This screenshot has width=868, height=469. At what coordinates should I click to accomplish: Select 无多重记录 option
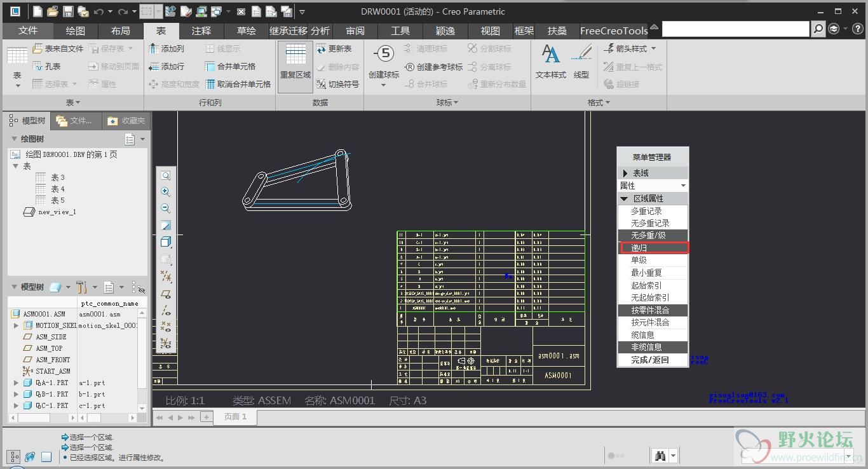[x=653, y=223]
